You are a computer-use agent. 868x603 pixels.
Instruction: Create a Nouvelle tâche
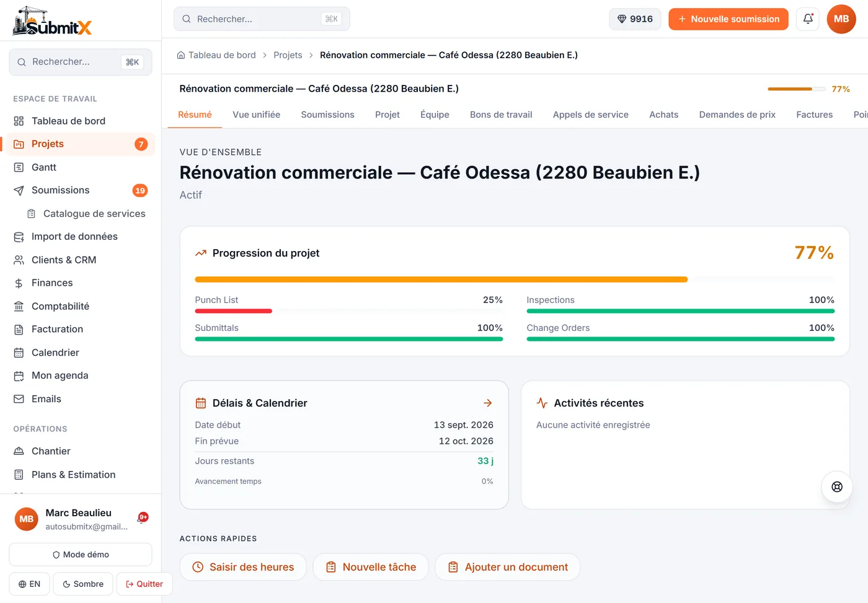pyautogui.click(x=371, y=567)
